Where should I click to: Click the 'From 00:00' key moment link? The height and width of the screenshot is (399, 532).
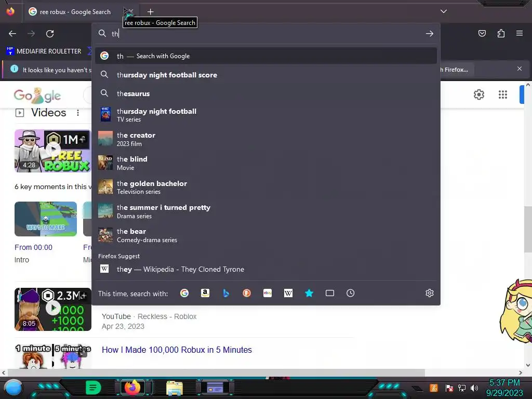click(33, 247)
